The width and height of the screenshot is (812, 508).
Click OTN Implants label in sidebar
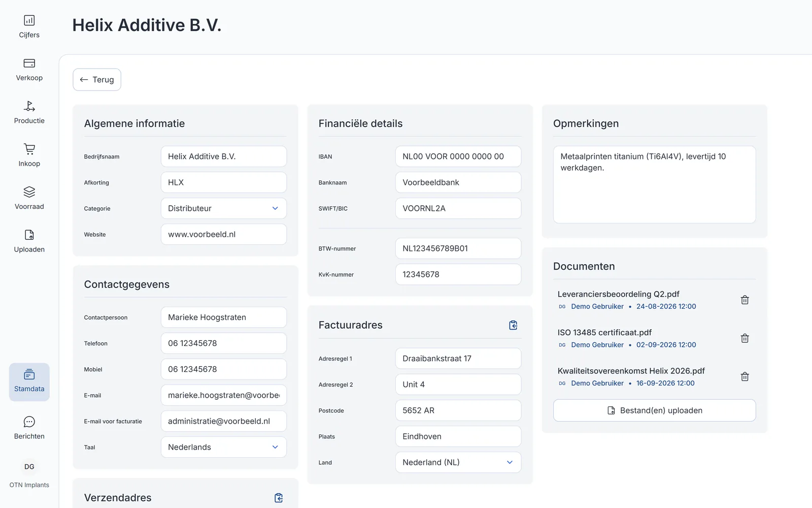tap(29, 485)
